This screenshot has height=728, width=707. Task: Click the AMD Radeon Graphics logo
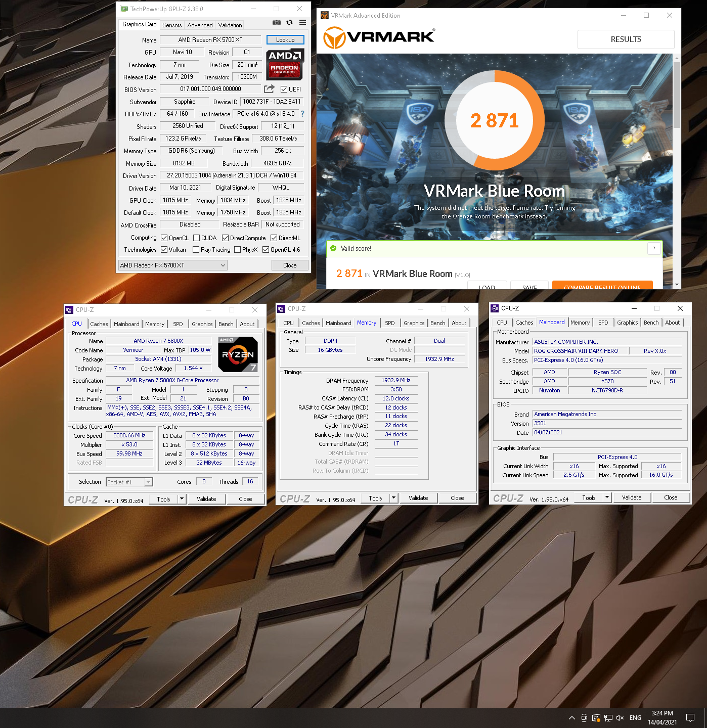pos(285,65)
